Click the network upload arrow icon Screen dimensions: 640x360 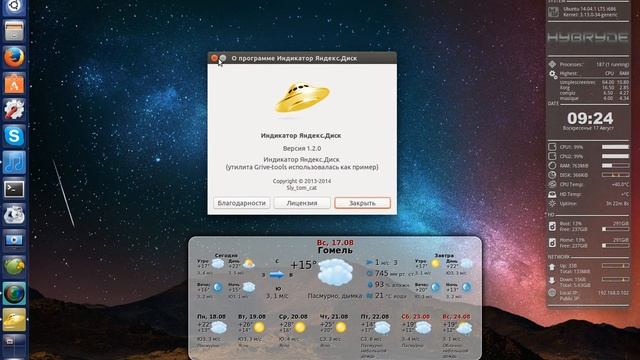tap(552, 267)
